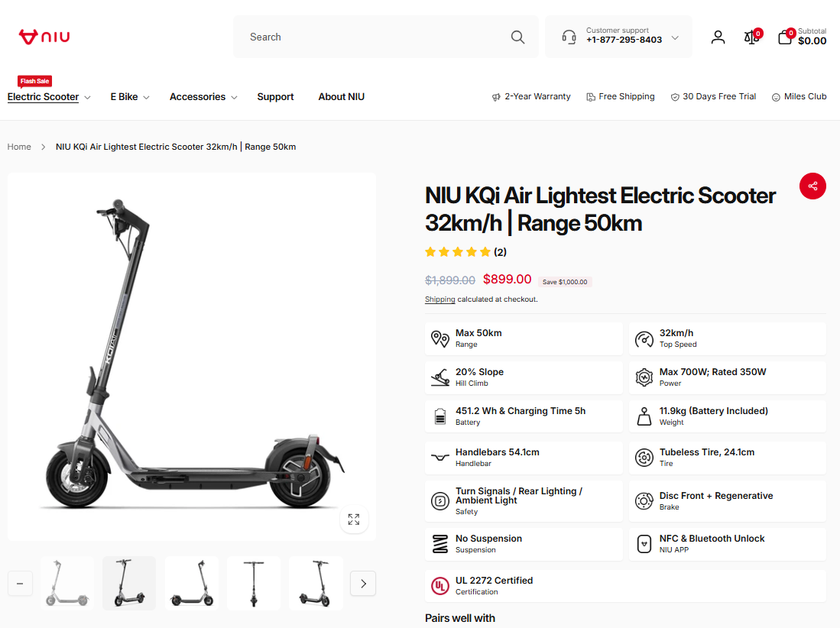The height and width of the screenshot is (628, 840).
Task: Show next thumbnails with right arrow
Action: pyautogui.click(x=363, y=584)
